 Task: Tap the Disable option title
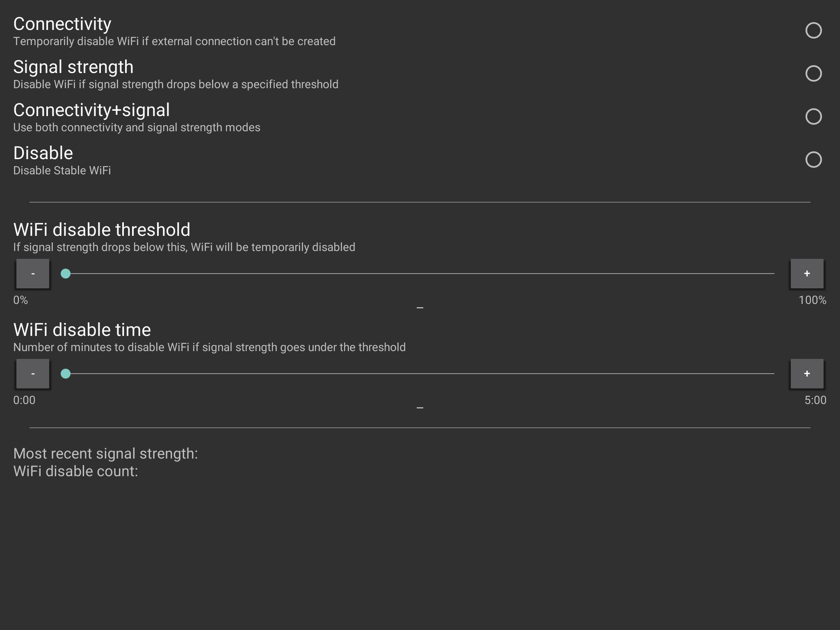(x=43, y=153)
